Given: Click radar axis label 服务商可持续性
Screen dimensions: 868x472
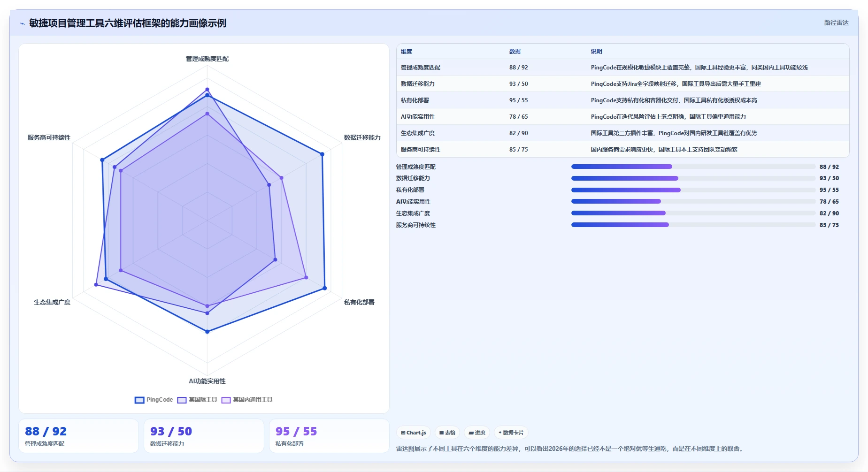Looking at the screenshot, I should (49, 137).
